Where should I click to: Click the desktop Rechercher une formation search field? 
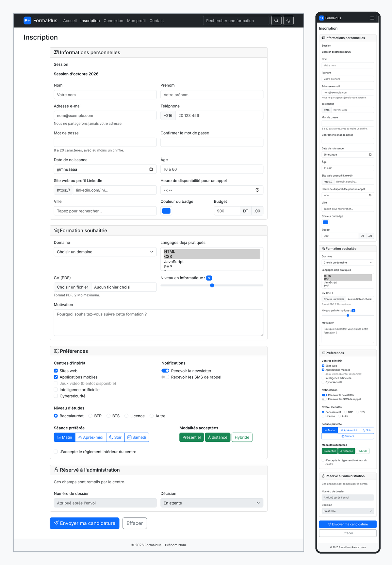point(236,21)
